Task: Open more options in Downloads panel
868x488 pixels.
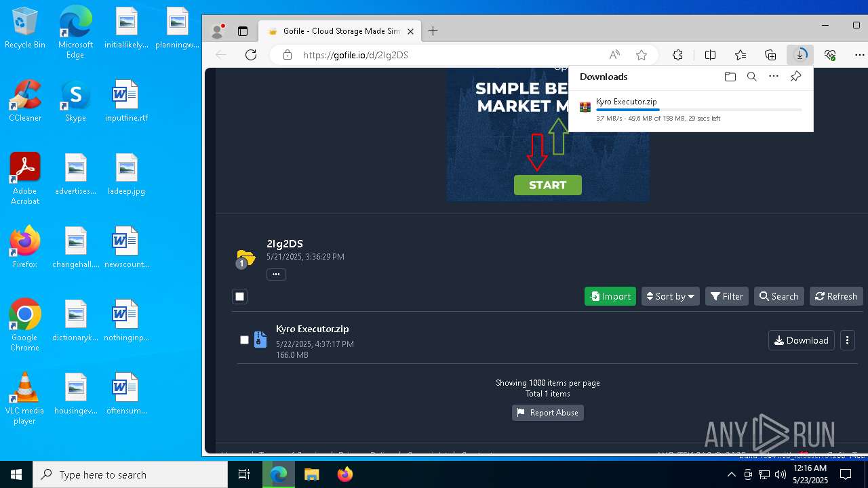Action: (x=774, y=77)
